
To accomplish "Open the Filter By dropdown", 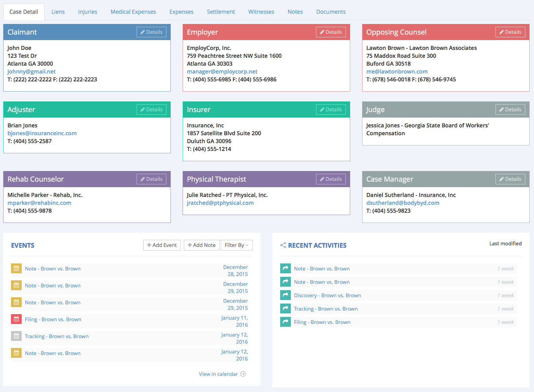I will [x=237, y=245].
